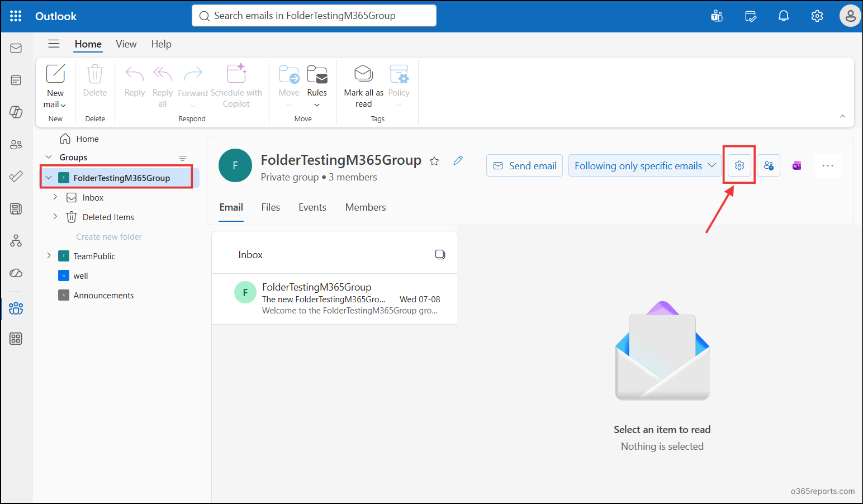Open the more options ellipsis button
Image resolution: width=863 pixels, height=504 pixels.
coord(828,165)
